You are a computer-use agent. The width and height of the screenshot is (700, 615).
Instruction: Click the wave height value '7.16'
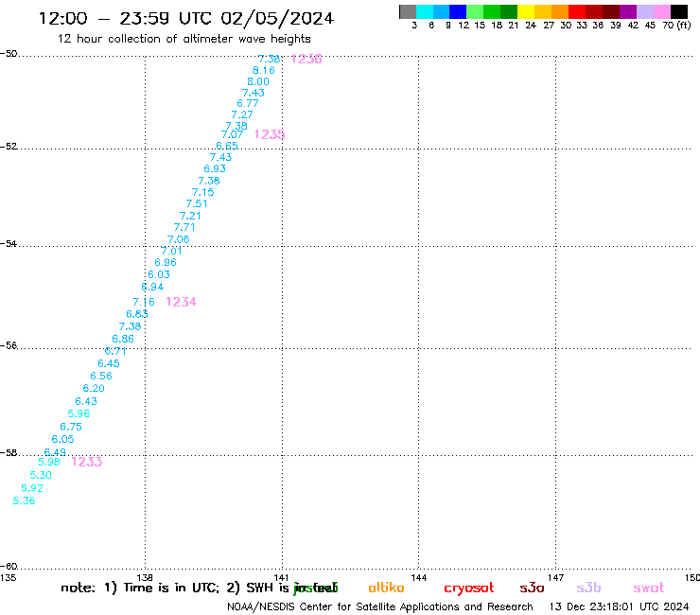point(144,303)
